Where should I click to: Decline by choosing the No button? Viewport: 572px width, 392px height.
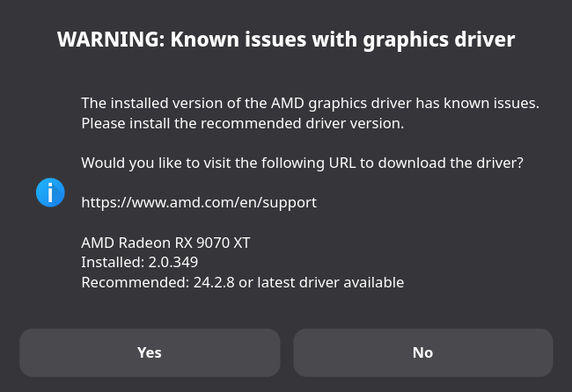[423, 352]
